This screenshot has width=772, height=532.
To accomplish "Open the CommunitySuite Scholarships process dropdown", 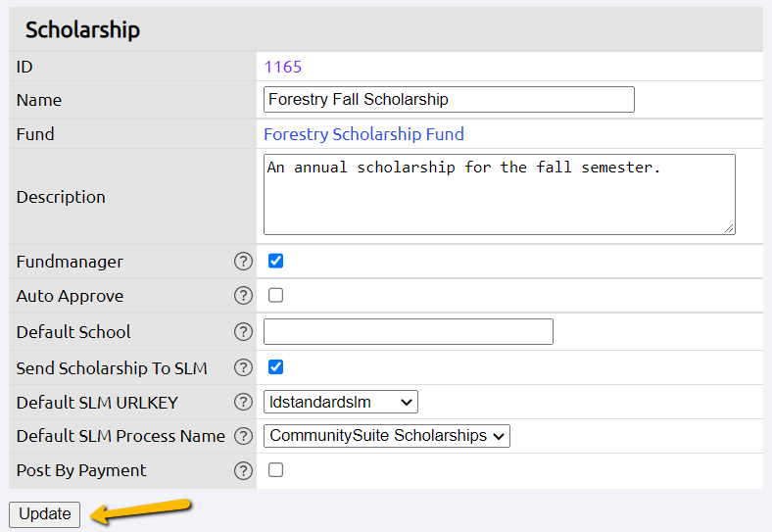I will coord(387,436).
